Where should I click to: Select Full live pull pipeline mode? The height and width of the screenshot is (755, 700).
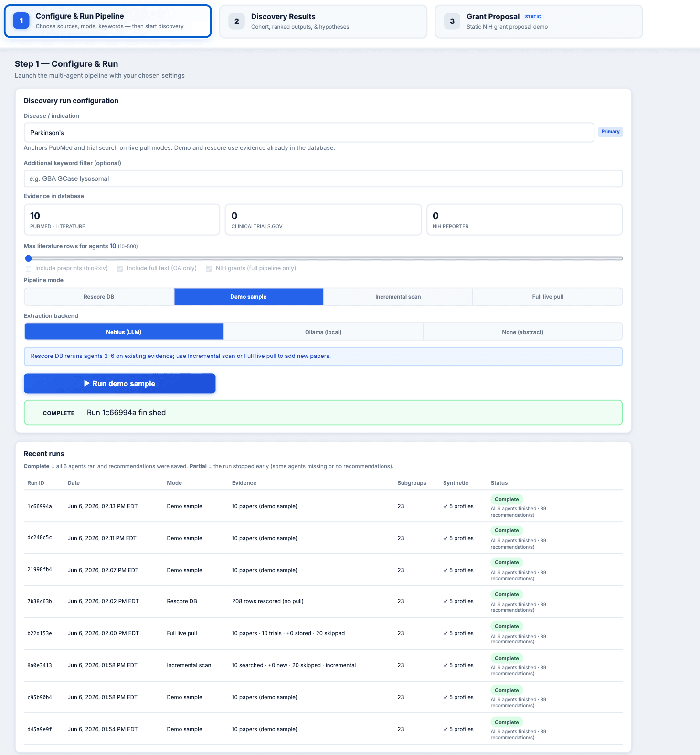[x=548, y=297]
